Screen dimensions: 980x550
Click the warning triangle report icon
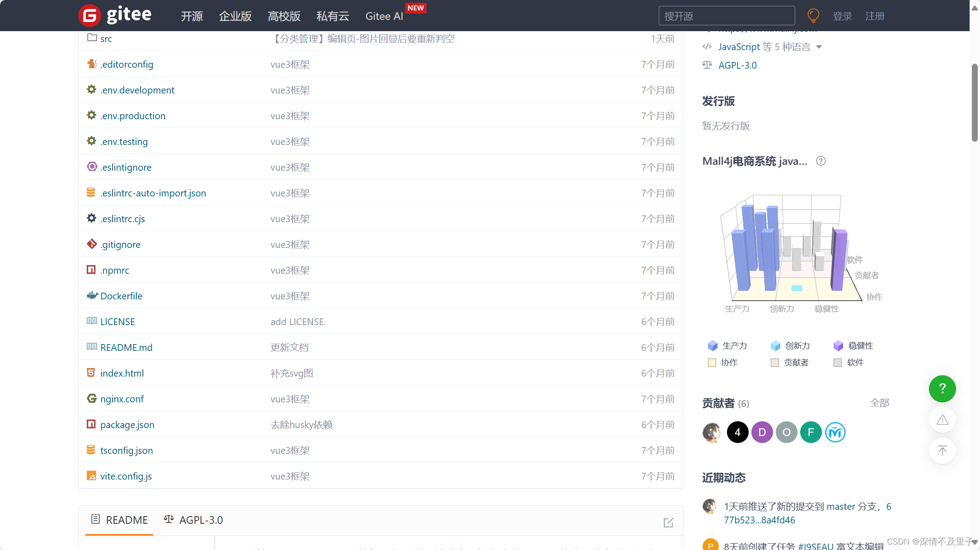click(942, 420)
